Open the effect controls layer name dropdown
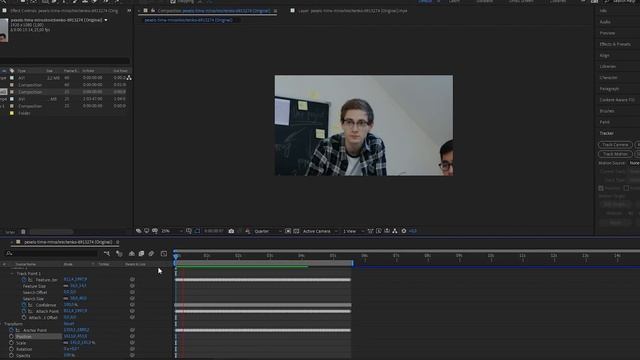640x360 pixels. (106, 20)
